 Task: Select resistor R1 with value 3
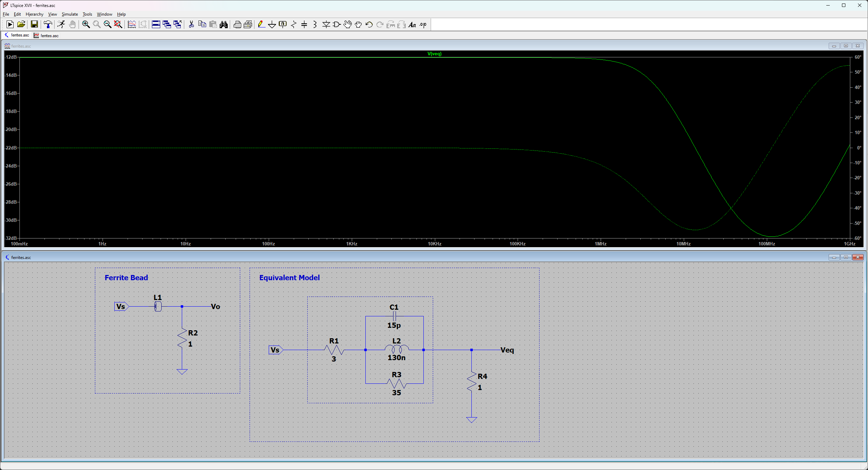[334, 350]
